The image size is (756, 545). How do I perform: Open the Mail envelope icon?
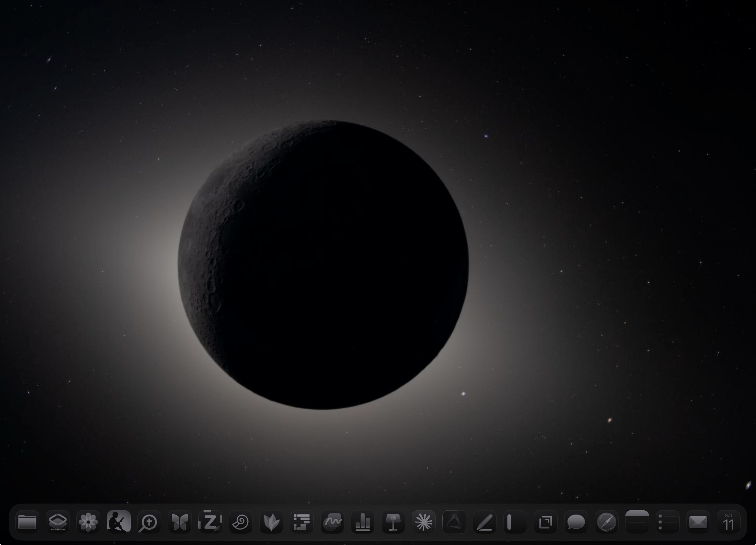pos(698,522)
